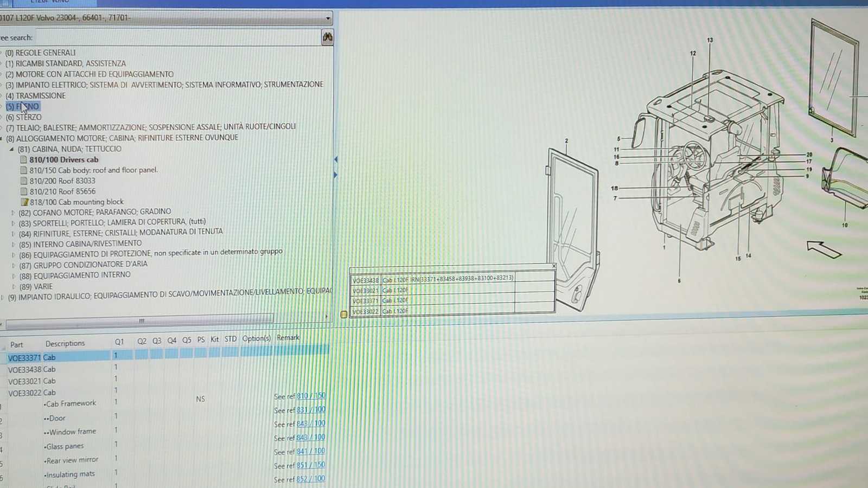Screen dimensions: 868x488
Task: Click the page icon for 810/150 Cab body
Action: pyautogui.click(x=23, y=170)
